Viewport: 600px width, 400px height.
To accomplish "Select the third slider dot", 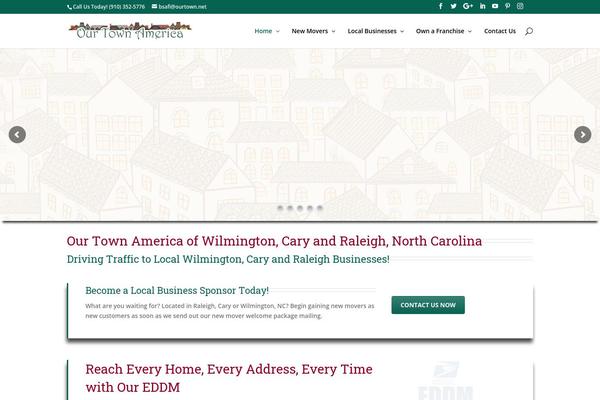I will 300,208.
